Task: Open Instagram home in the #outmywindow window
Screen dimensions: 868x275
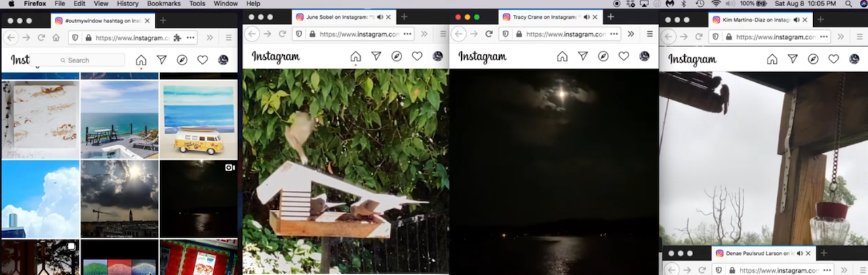Action: (141, 60)
